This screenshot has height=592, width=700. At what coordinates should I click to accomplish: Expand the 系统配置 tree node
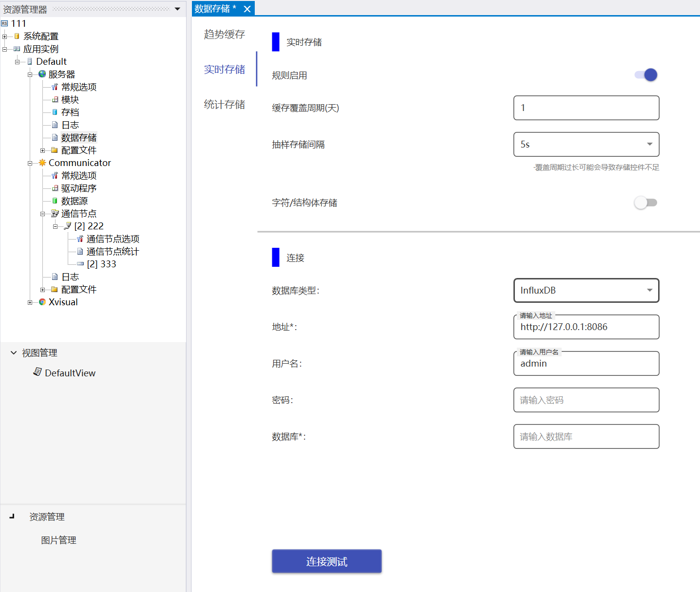click(x=5, y=37)
